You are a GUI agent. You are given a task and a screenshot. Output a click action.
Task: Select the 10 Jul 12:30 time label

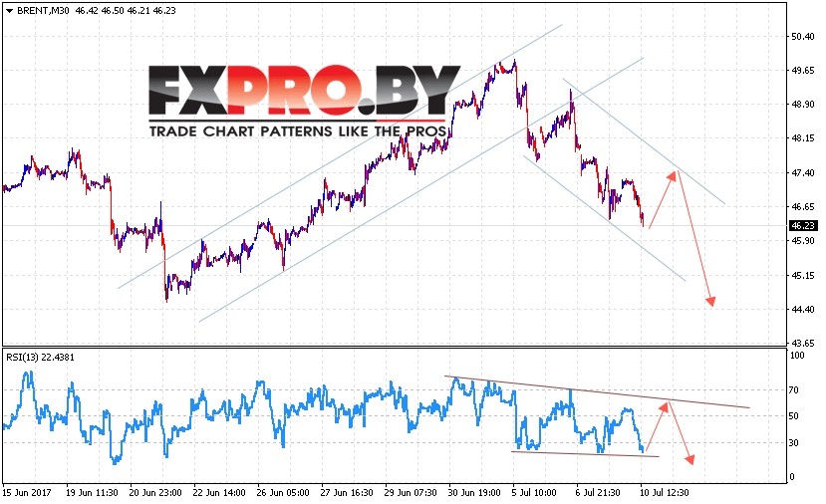tap(664, 492)
